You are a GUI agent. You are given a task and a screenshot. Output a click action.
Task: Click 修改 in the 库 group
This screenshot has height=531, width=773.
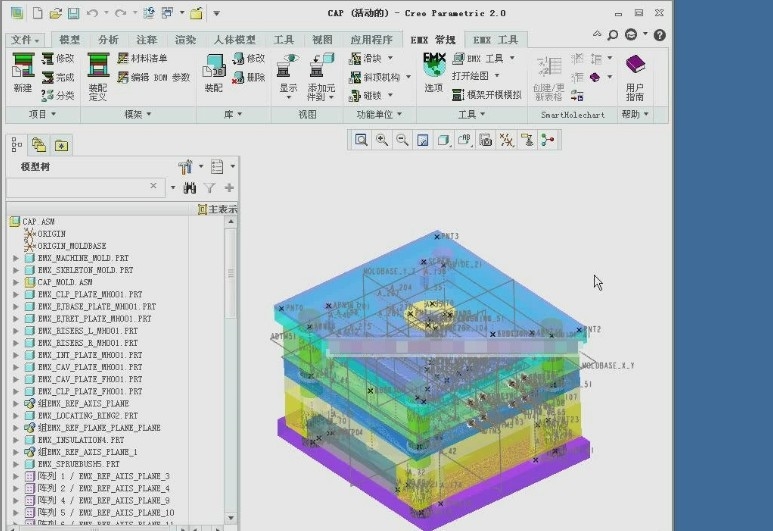click(x=249, y=59)
